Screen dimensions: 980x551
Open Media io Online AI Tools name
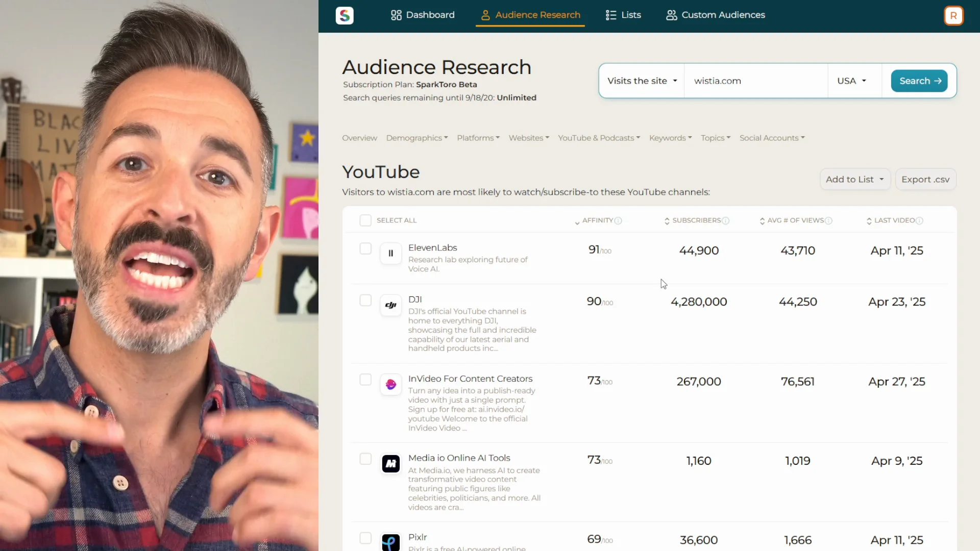(x=459, y=458)
